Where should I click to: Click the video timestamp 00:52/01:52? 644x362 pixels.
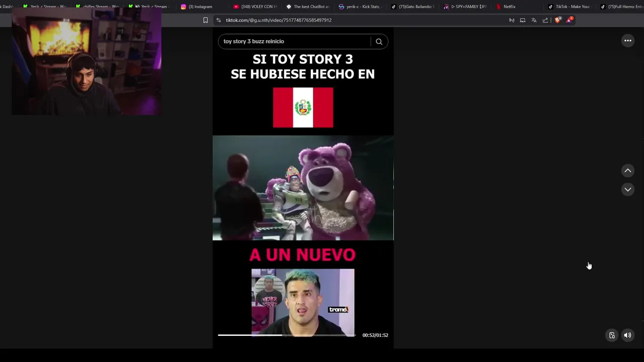pos(375,335)
